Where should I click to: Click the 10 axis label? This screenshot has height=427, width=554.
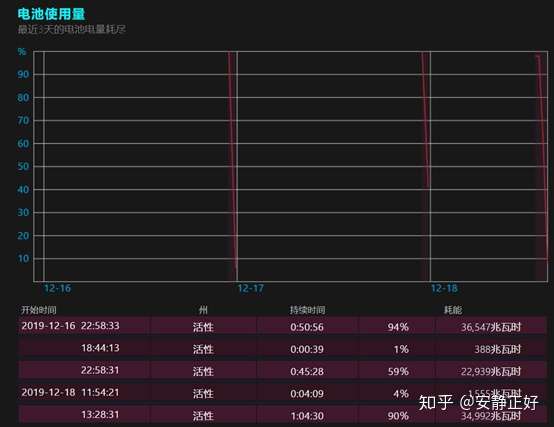(x=23, y=259)
